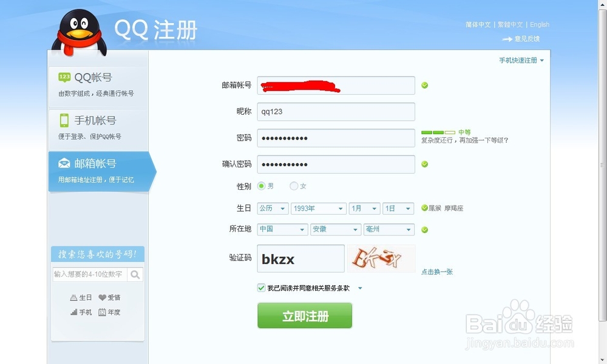Click the green mobile phone icon
Screen dimensions: 607x364
pyautogui.click(x=64, y=120)
